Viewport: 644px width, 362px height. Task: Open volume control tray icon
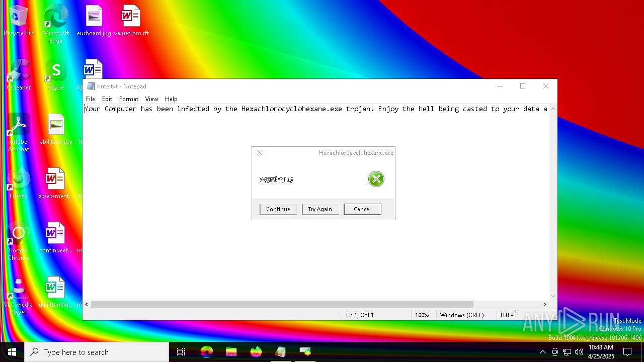coord(579,352)
